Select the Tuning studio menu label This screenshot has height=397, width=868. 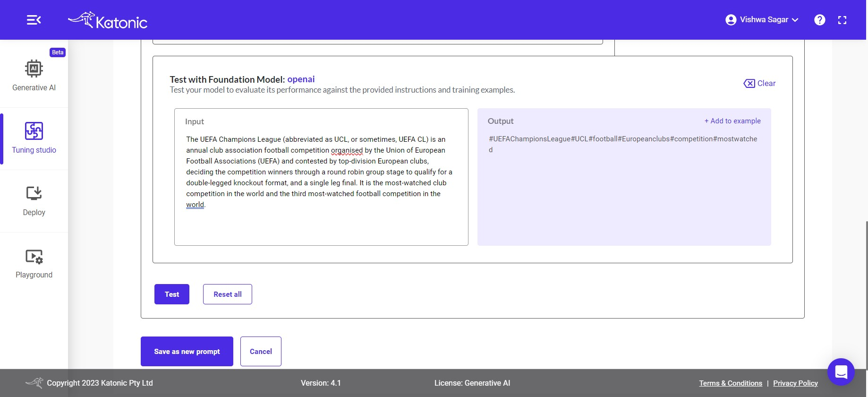pos(34,150)
